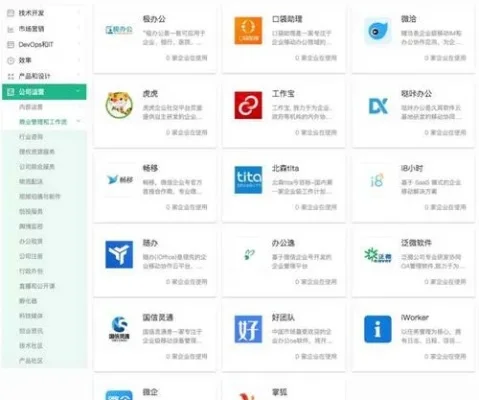Open the 内部运营 subcategory
Viewport: 479px width, 400px height.
tap(31, 107)
